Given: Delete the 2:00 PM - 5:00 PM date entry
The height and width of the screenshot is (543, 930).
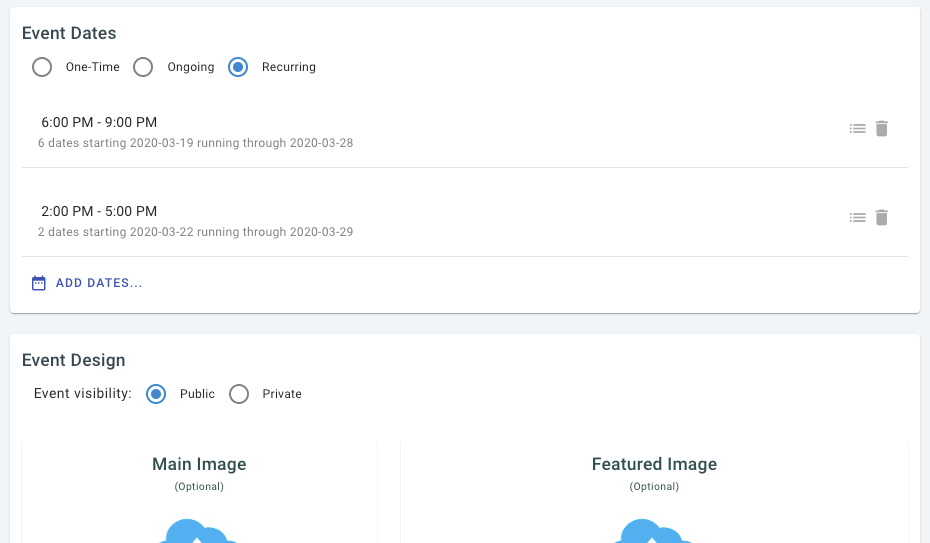Looking at the screenshot, I should 882,218.
